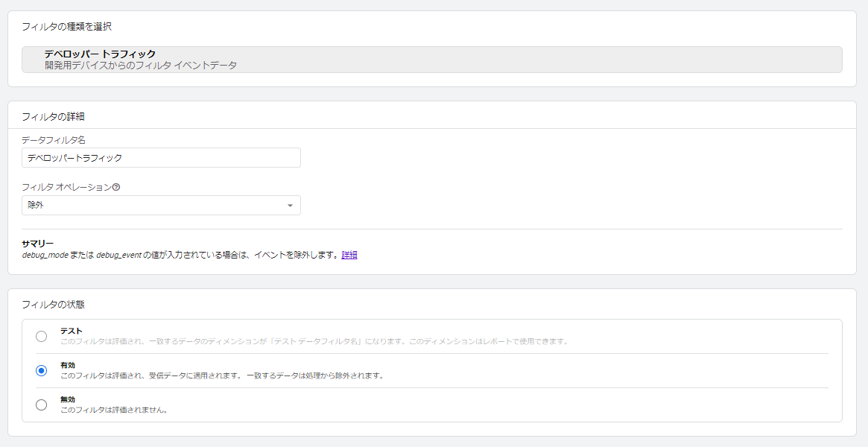868x447 pixels.
Task: Open the 詳細 link in the summary
Action: pyautogui.click(x=349, y=255)
